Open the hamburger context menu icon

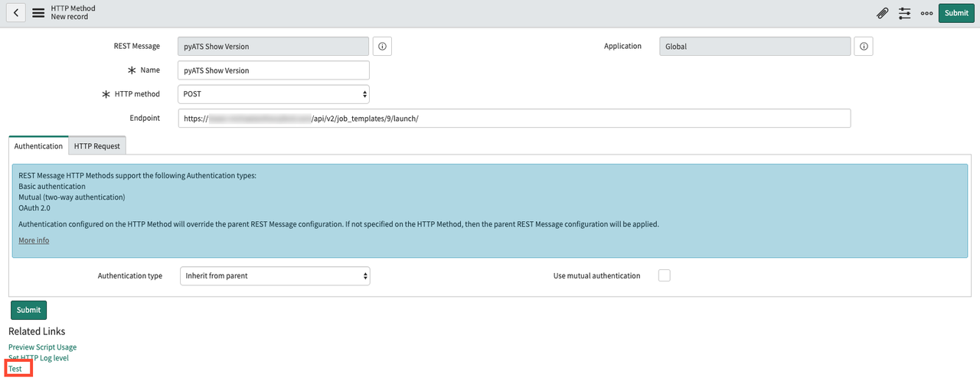click(x=38, y=13)
